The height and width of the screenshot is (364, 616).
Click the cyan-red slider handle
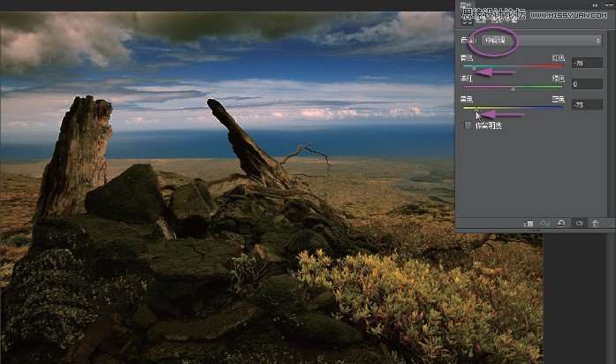[x=475, y=69]
